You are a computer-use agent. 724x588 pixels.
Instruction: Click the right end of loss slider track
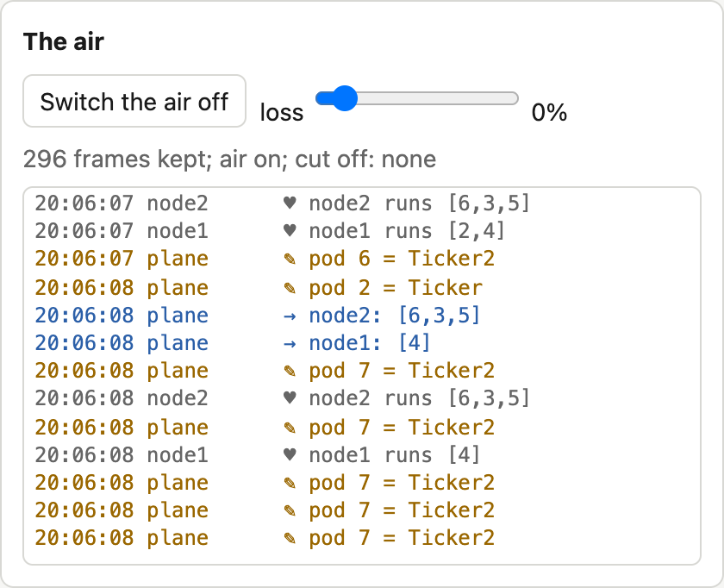click(x=514, y=98)
